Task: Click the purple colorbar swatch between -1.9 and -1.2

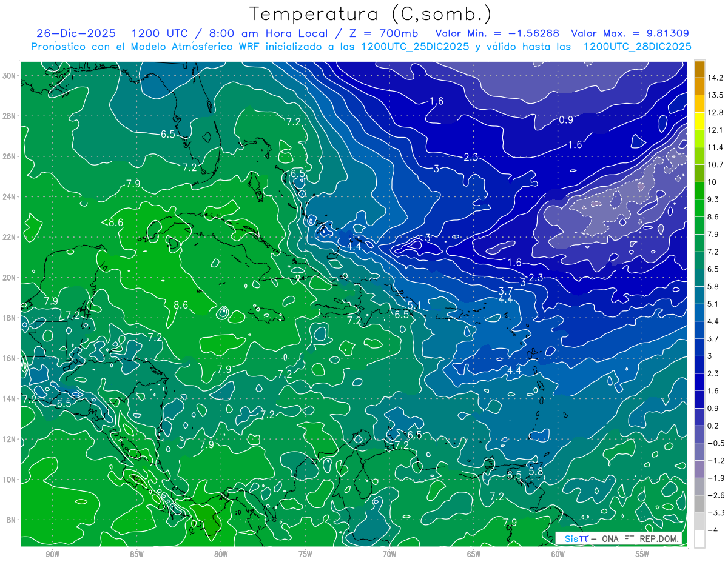Action: (699, 469)
